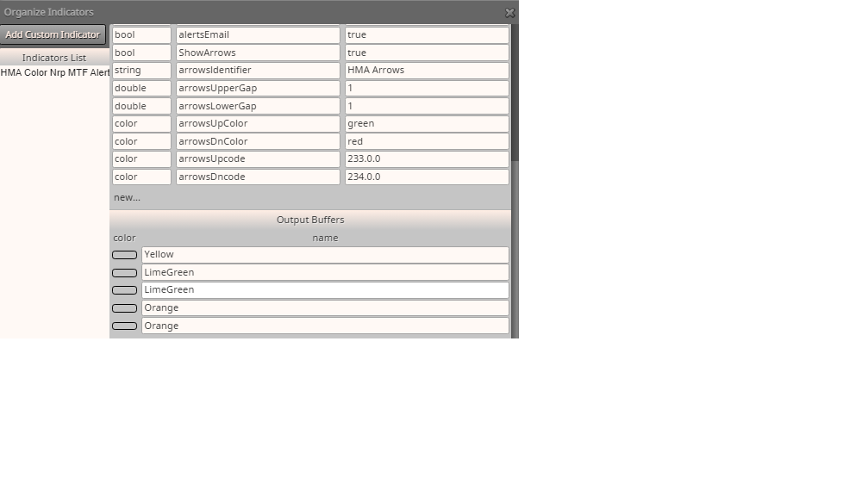Edit the true value of ShowArrows
The width and height of the screenshot is (868, 478).
click(x=427, y=53)
